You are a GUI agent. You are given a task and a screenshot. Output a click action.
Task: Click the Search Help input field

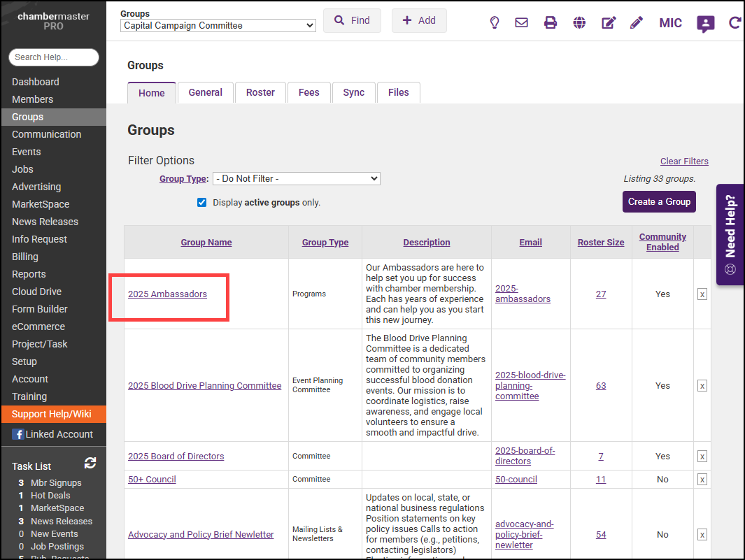(54, 57)
